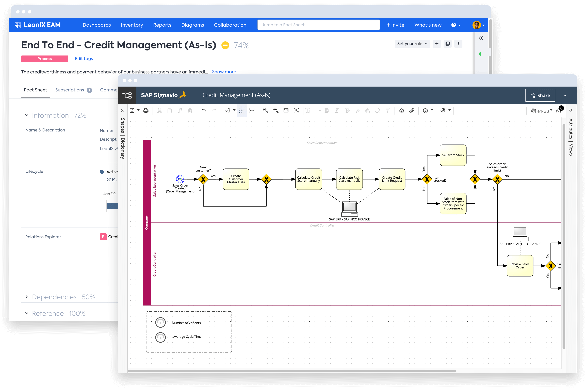Click the same-width resize icon
This screenshot has width=588, height=390.
pos(252,110)
